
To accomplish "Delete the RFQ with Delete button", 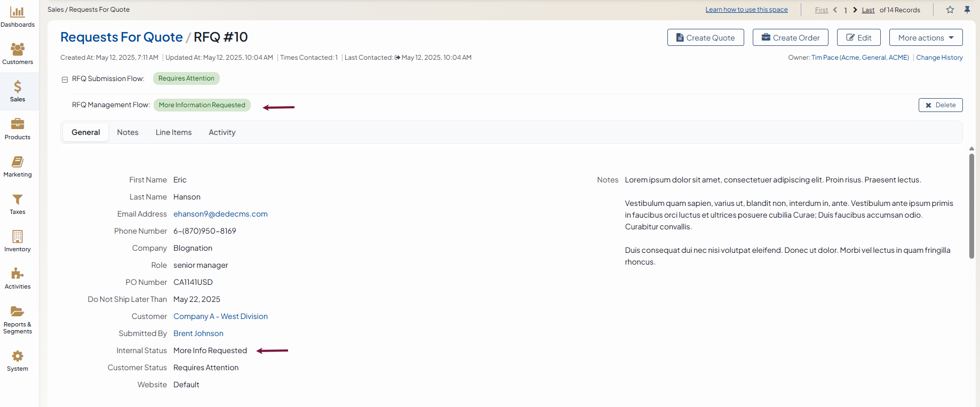I will [x=941, y=105].
